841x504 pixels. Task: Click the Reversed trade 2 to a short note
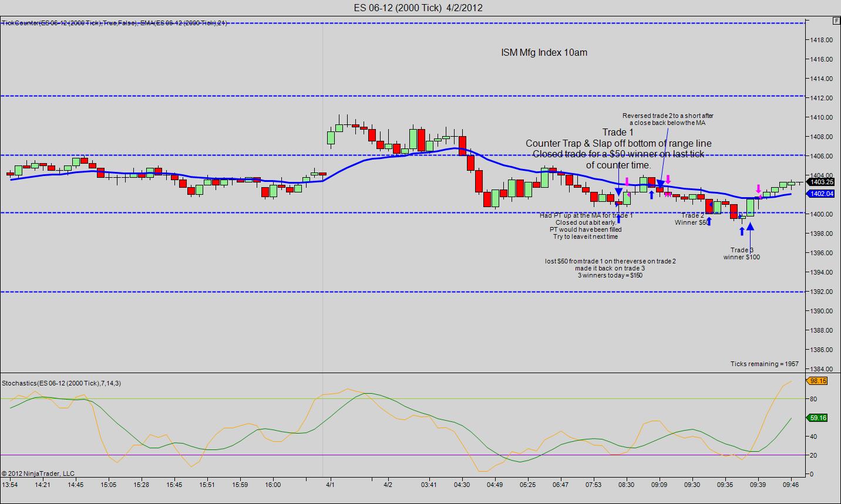coord(668,119)
